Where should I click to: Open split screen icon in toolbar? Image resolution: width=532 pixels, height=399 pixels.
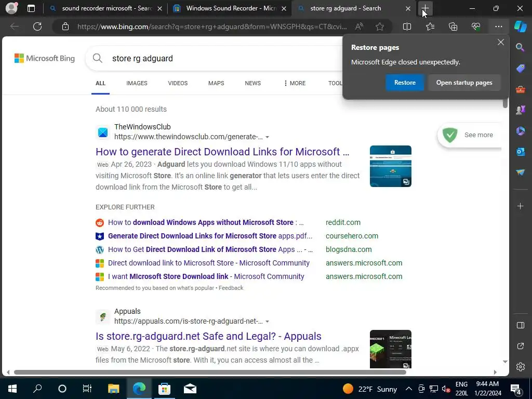(x=407, y=26)
